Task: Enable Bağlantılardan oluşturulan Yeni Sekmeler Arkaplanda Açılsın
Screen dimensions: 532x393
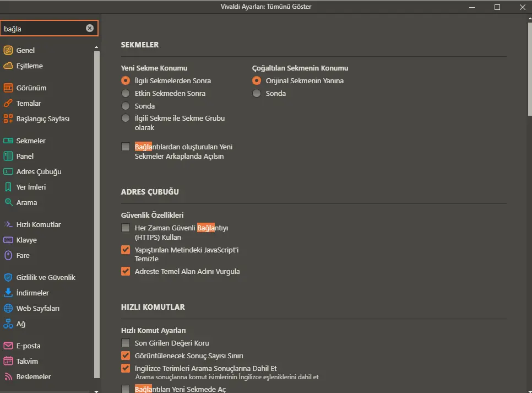Action: (126, 147)
